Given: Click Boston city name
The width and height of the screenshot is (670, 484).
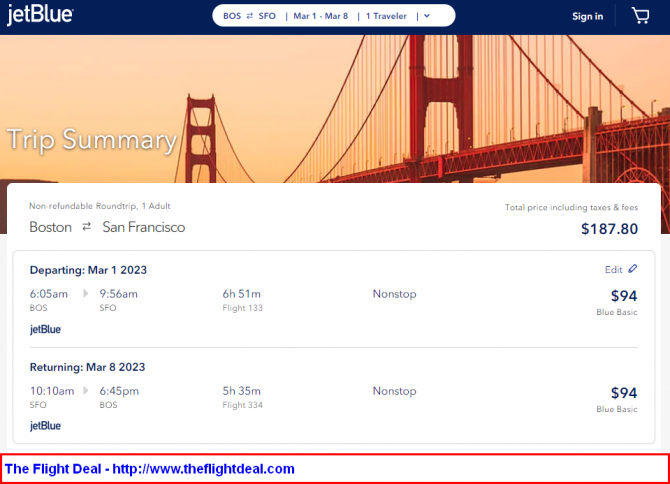Looking at the screenshot, I should tap(50, 227).
